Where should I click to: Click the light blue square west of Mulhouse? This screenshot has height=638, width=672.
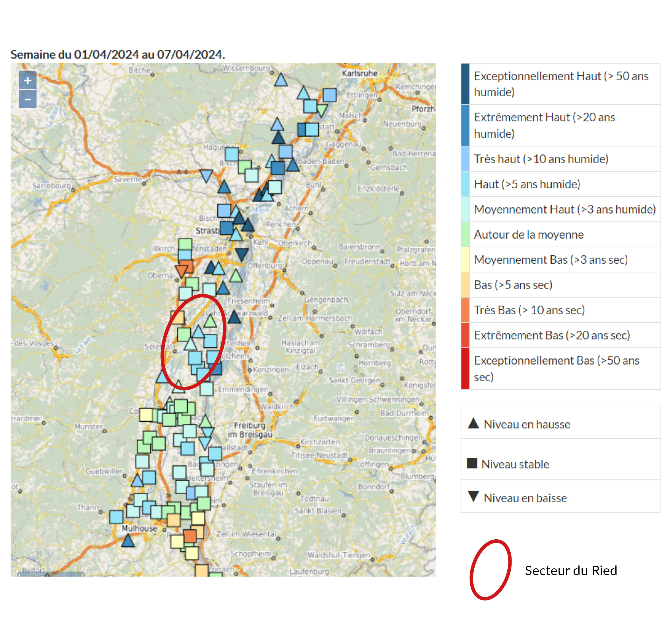[x=116, y=517]
